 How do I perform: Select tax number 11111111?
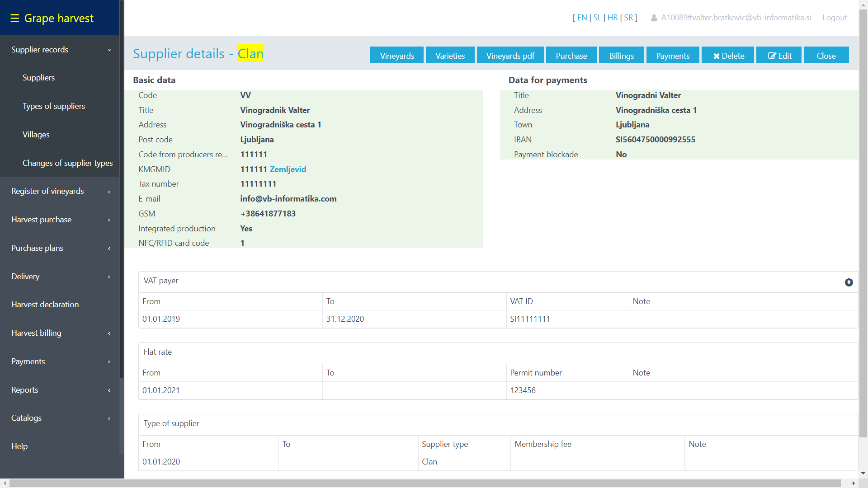point(258,184)
